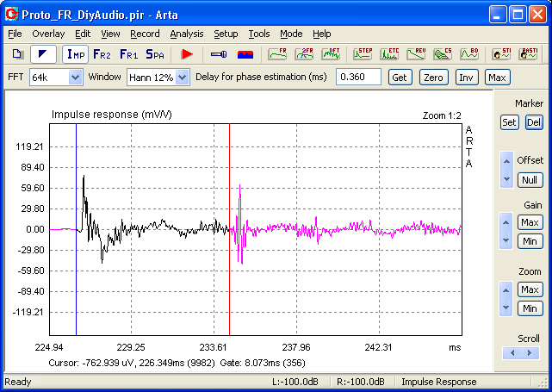Open the 2FR dual-gate frequency response icon
This screenshot has height=392, width=552.
304,54
